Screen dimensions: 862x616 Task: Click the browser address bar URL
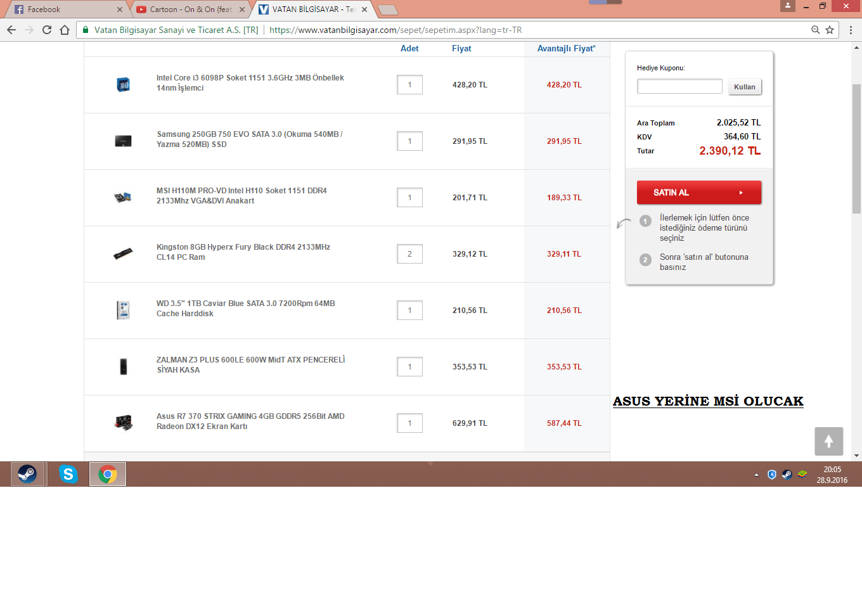pos(396,30)
